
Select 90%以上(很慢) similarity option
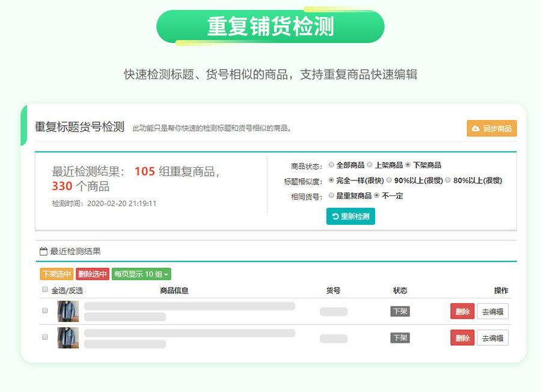tap(389, 180)
